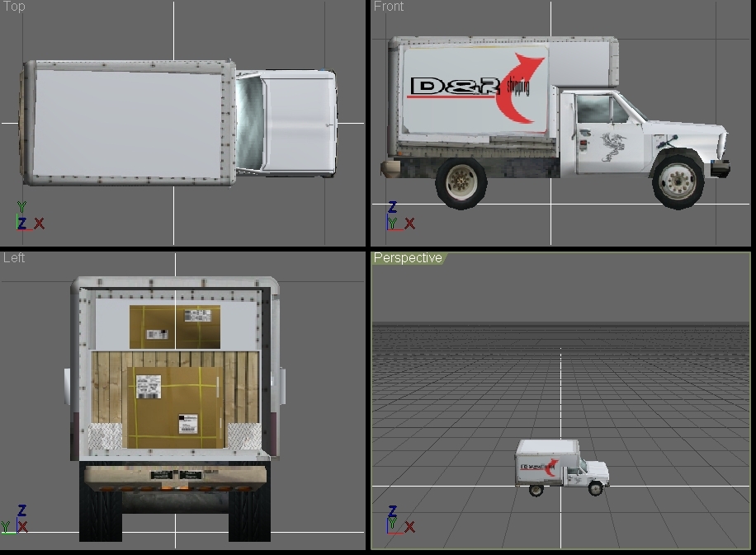Select the small truck in the Perspective viewport

[562, 468]
